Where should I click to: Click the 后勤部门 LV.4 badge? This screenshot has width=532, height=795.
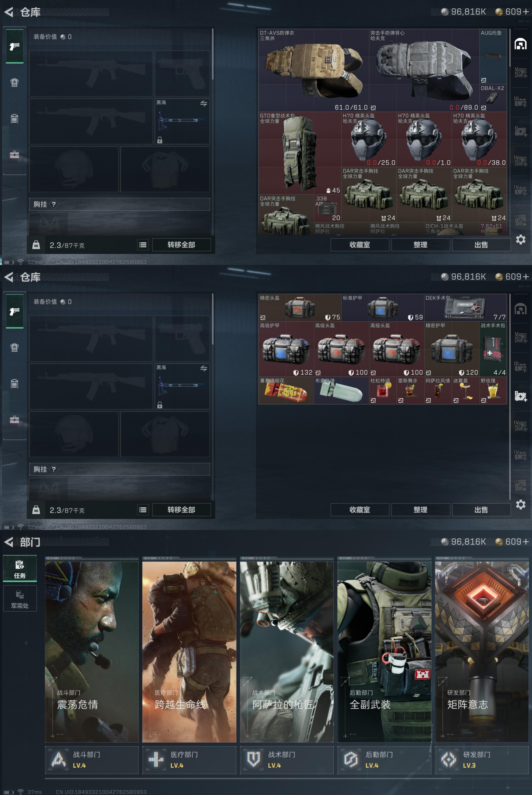pyautogui.click(x=384, y=760)
